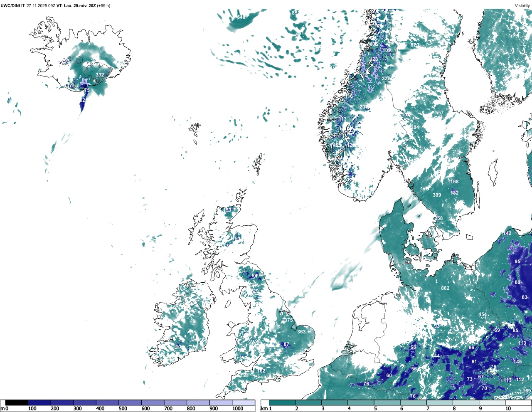
Task: Click the 'km' unit label on legend
Action: (264, 409)
